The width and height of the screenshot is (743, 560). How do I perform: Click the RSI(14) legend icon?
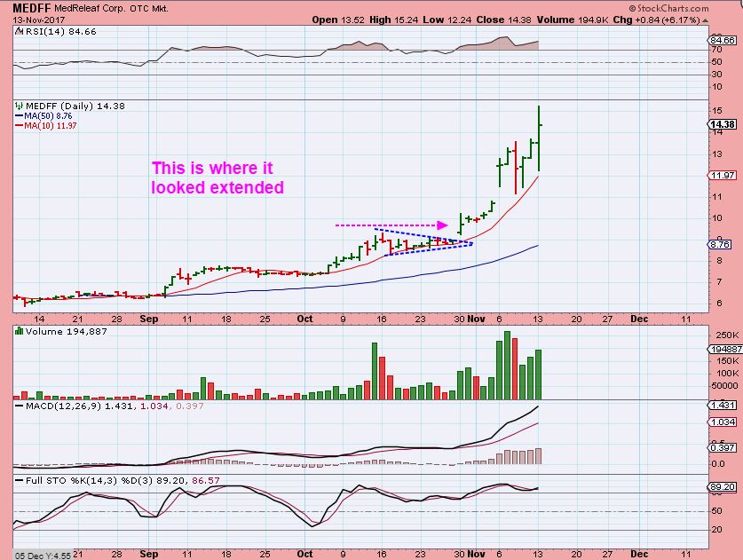point(19,32)
